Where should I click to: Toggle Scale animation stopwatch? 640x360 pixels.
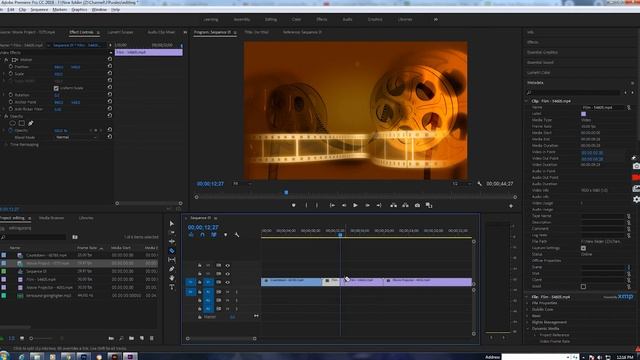pos(11,74)
